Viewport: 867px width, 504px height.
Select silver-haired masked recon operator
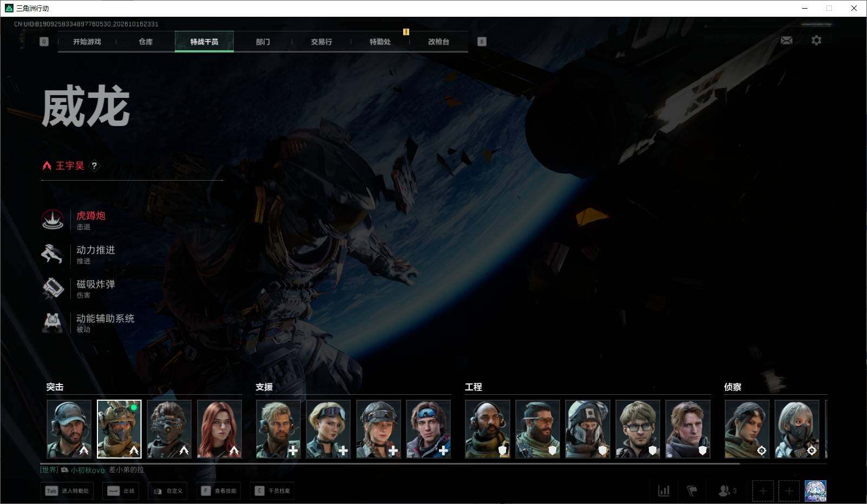(797, 429)
